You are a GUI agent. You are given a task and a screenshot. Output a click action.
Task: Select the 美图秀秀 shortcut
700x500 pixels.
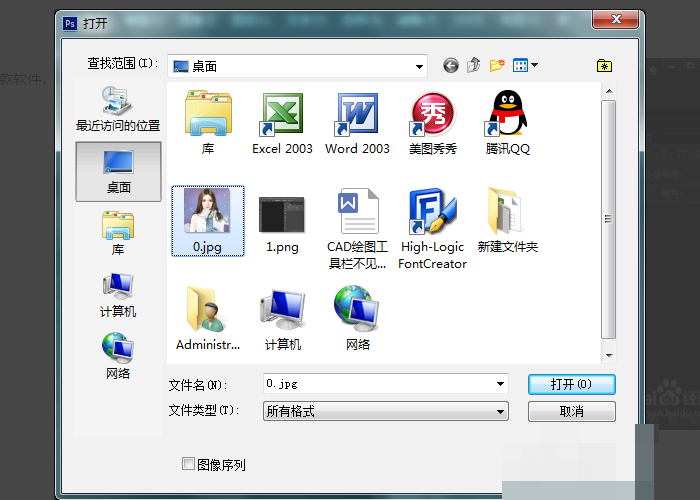coord(433,123)
